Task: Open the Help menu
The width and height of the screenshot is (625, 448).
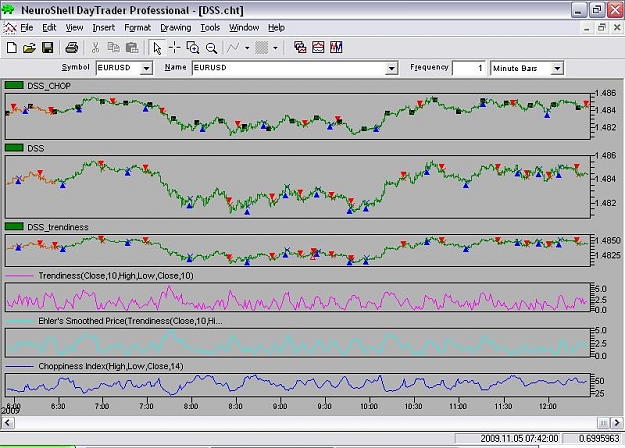Action: point(276,28)
